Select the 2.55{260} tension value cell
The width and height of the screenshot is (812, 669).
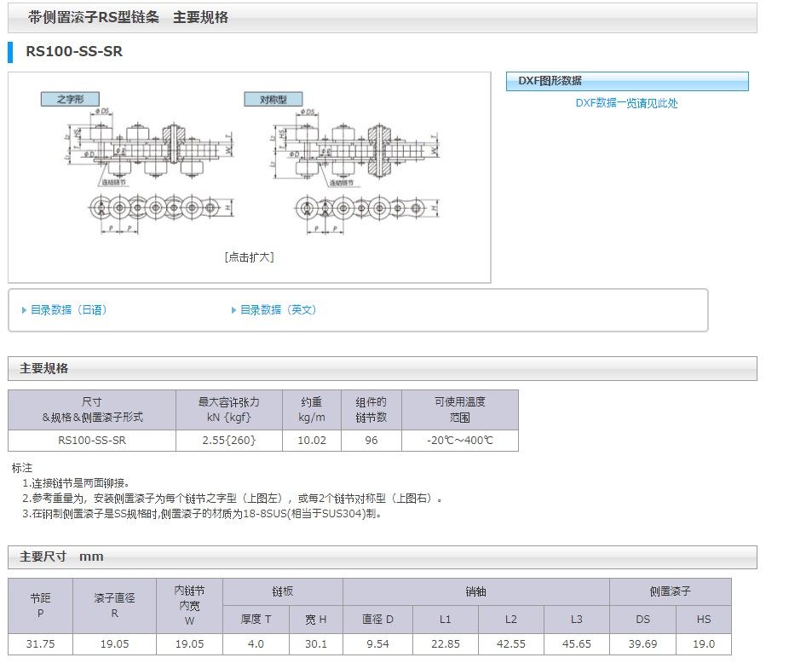229,440
